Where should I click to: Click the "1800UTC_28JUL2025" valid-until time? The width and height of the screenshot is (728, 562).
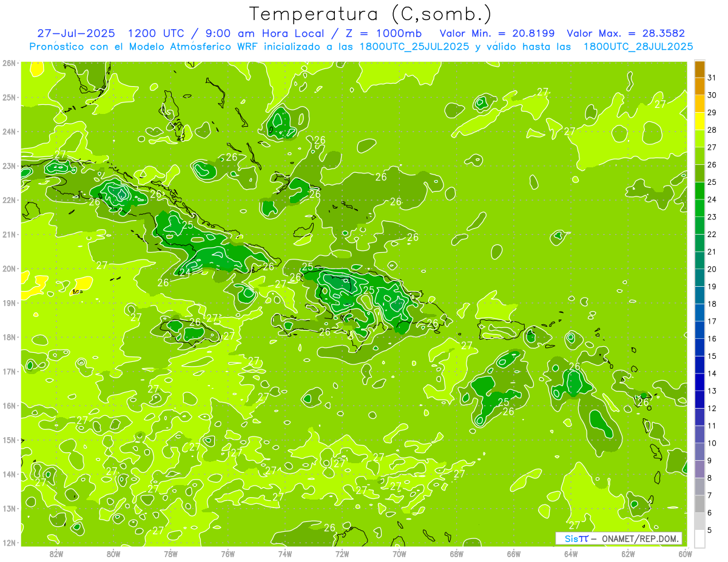pos(638,47)
